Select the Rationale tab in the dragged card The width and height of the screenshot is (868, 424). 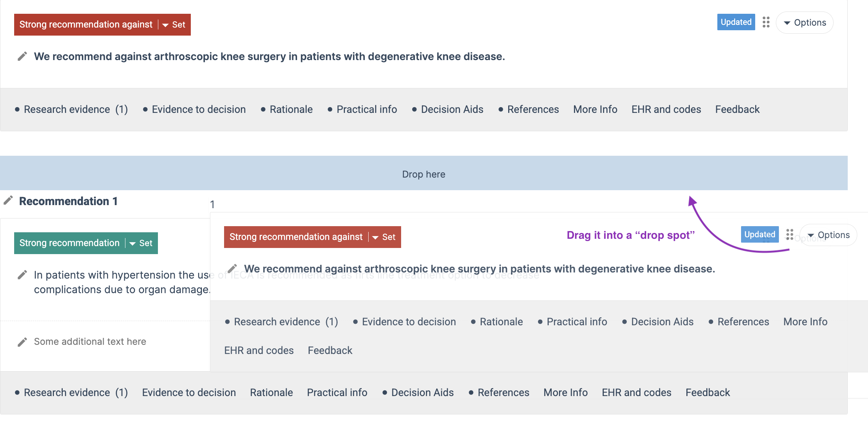coord(497,322)
